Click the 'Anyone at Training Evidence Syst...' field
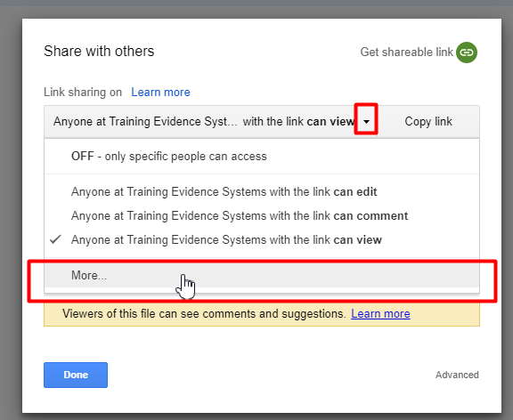The width and height of the screenshot is (513, 420). (x=204, y=122)
